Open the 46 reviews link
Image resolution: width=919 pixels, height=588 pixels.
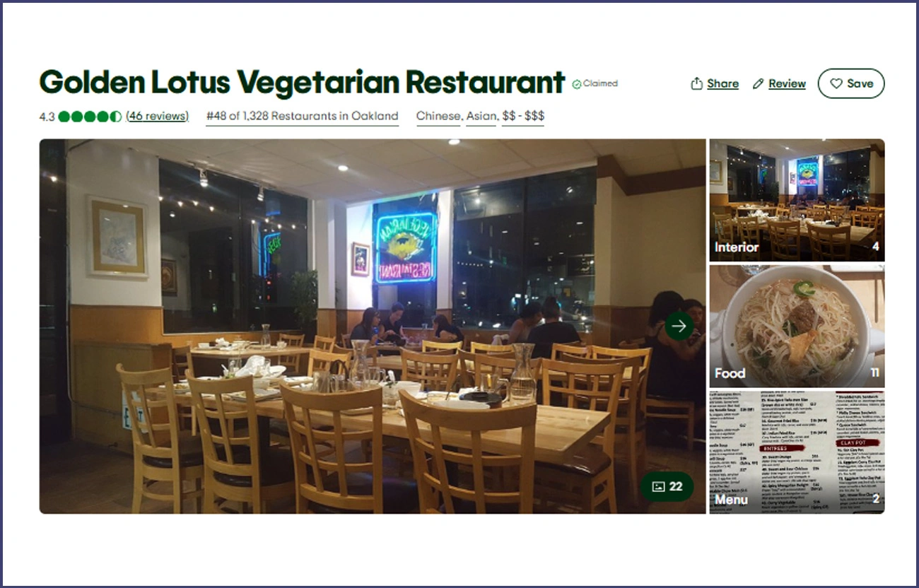(157, 116)
